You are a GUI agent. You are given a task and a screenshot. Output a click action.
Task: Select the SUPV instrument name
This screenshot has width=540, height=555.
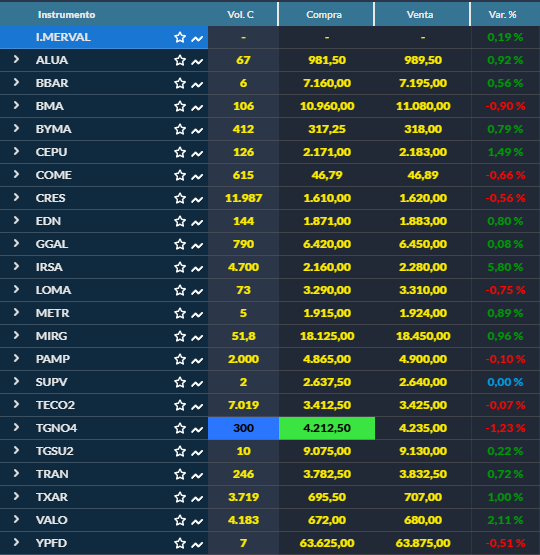coord(51,382)
